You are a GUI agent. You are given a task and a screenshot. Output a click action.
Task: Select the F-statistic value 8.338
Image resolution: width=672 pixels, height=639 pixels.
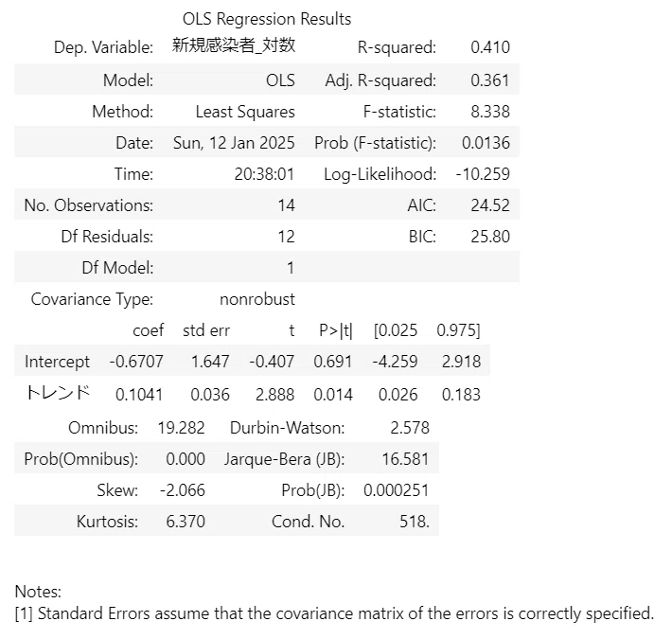(x=490, y=112)
